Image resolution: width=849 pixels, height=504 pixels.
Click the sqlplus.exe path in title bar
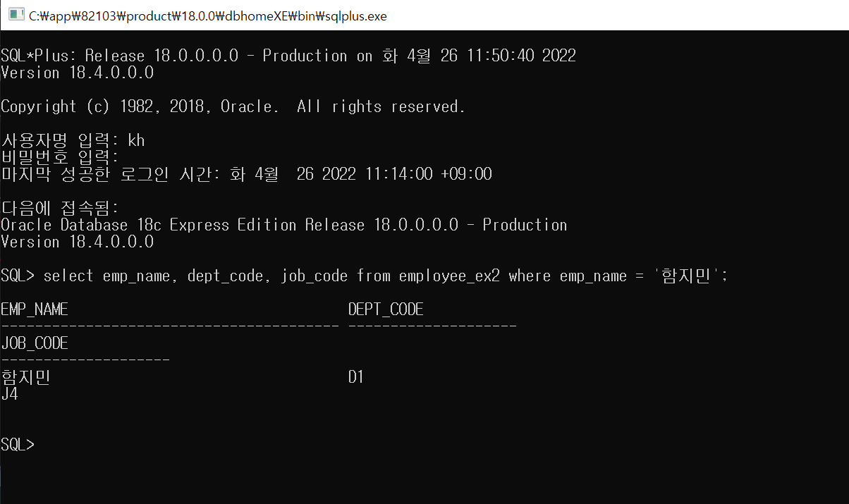pos(209,16)
